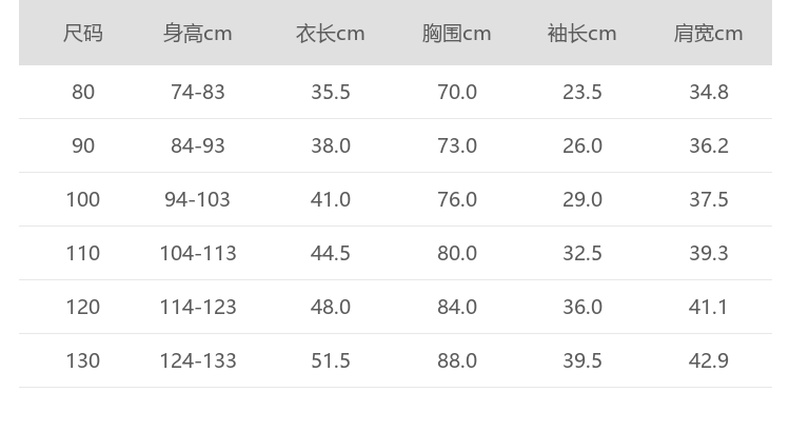The height and width of the screenshot is (431, 790).
Task: Select the 衣长cm header cell
Action: coord(330,34)
